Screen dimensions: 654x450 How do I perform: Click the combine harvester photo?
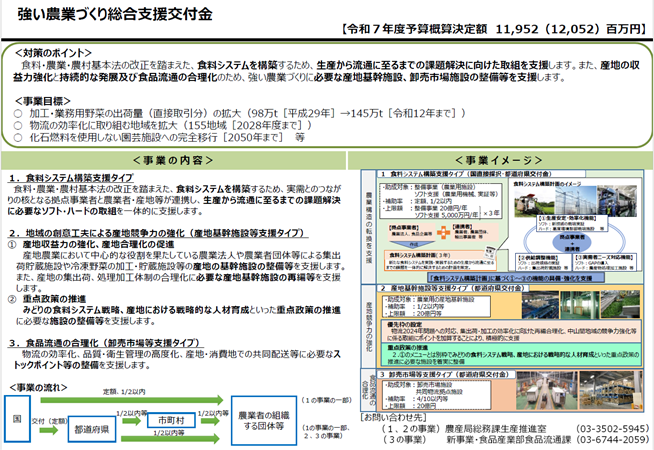click(534, 202)
